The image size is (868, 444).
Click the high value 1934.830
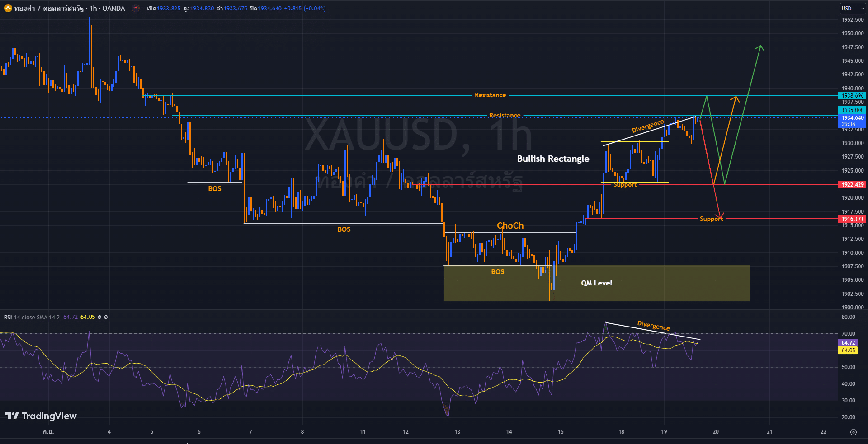[202, 9]
